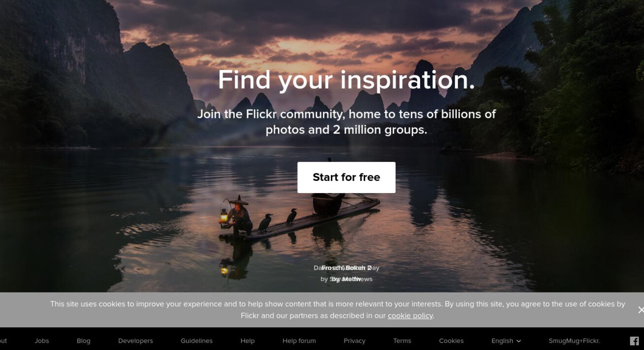Dismiss the cookie banner with X
This screenshot has height=350, width=644.
[641, 310]
